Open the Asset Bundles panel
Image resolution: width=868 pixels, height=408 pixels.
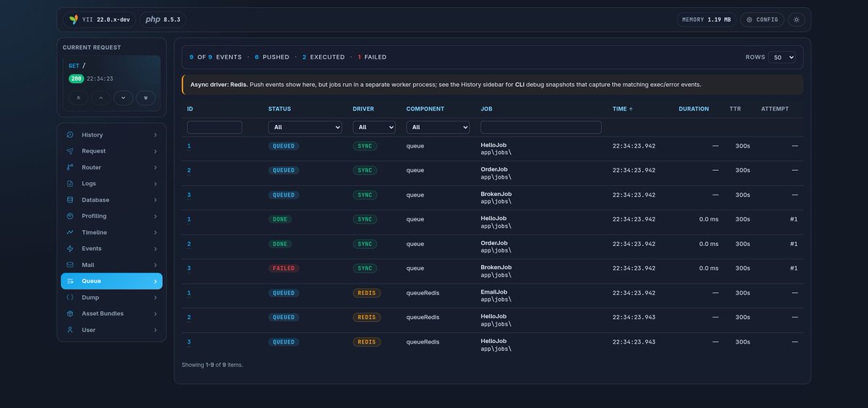[111, 314]
